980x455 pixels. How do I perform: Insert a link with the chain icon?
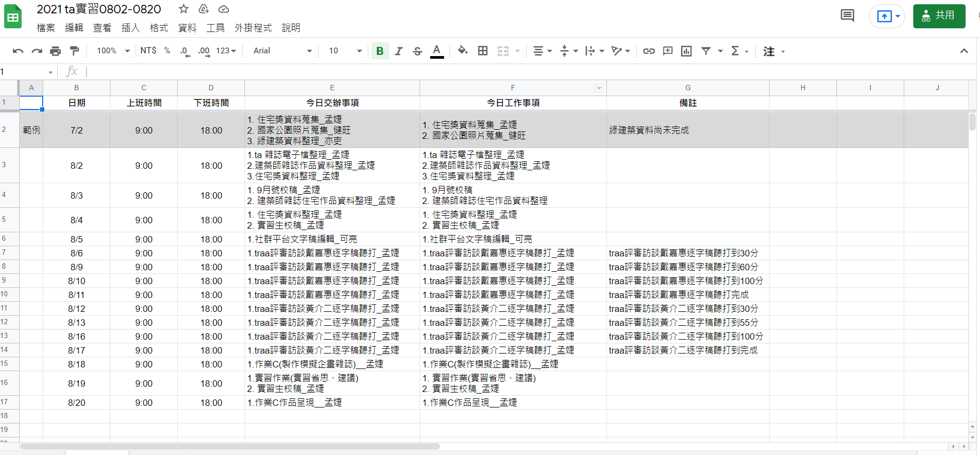pyautogui.click(x=649, y=51)
